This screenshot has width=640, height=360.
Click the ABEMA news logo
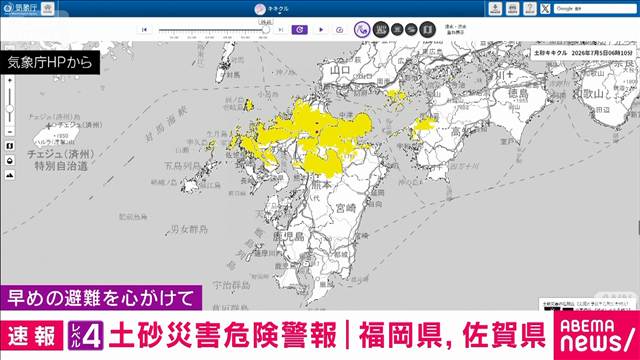coord(596,336)
